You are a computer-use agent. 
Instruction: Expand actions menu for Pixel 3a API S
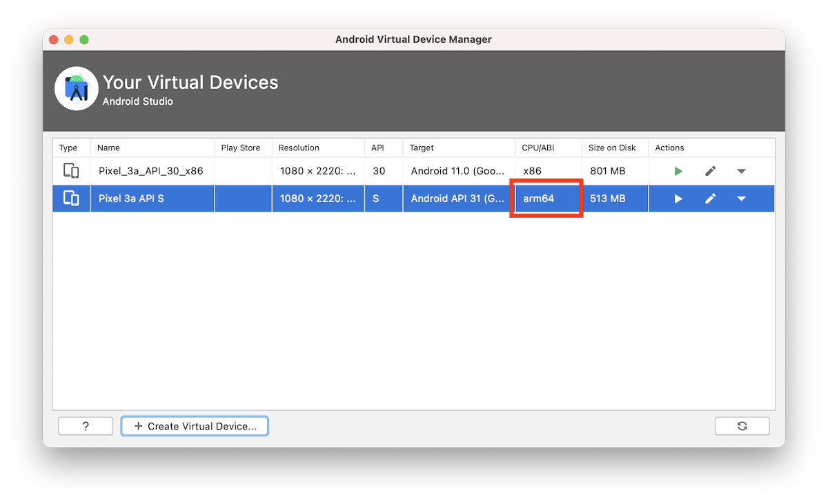click(x=742, y=199)
